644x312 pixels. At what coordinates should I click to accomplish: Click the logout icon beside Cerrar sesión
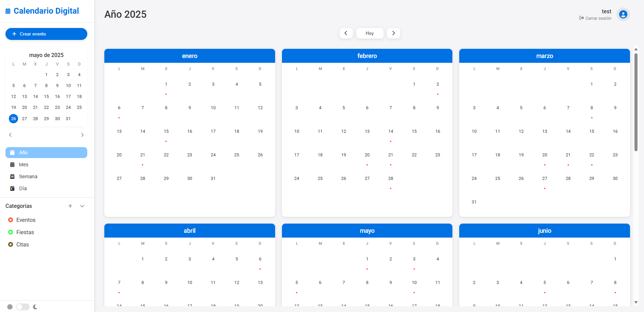click(581, 18)
